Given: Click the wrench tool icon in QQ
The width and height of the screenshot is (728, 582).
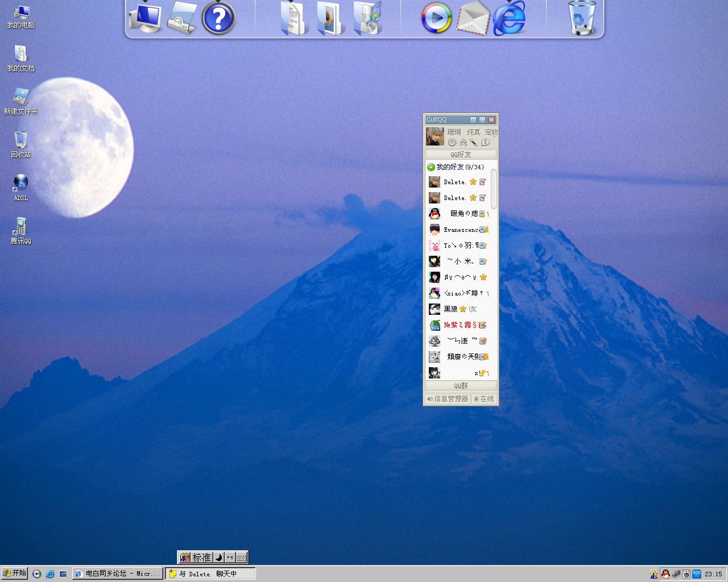Looking at the screenshot, I should 474,143.
